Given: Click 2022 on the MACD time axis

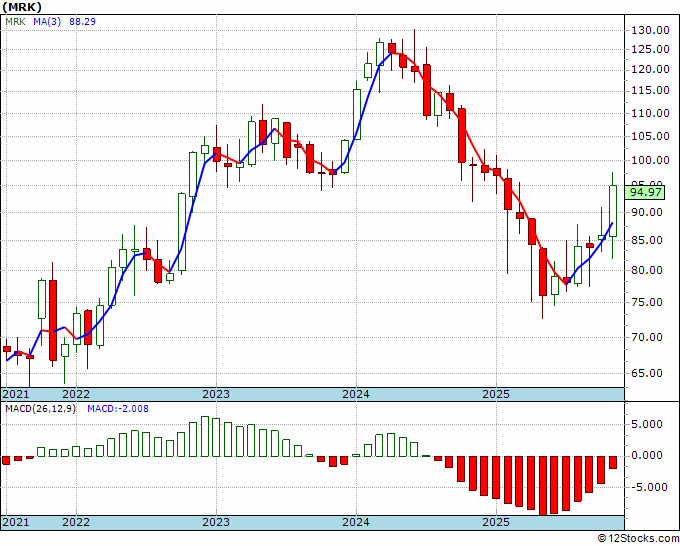Looking at the screenshot, I should [76, 522].
